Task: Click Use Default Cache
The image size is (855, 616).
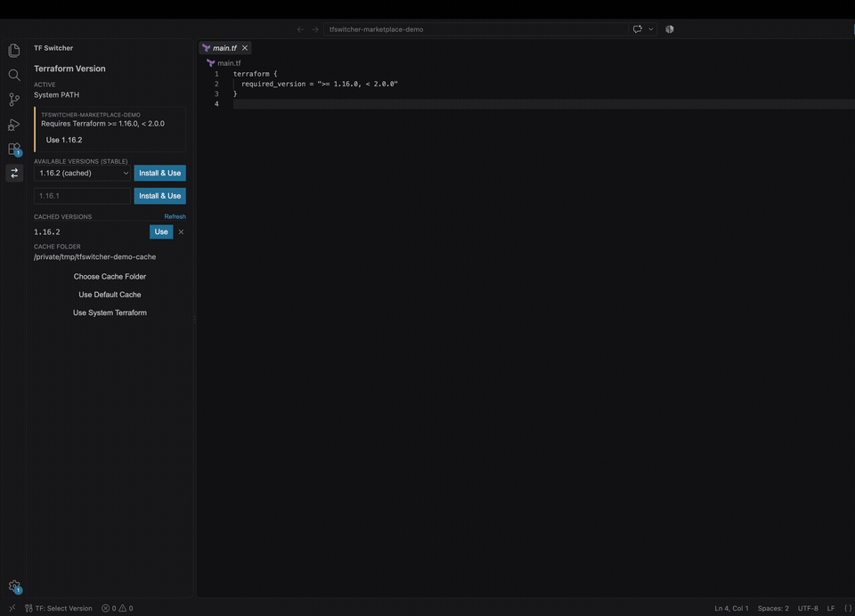Action: point(110,295)
